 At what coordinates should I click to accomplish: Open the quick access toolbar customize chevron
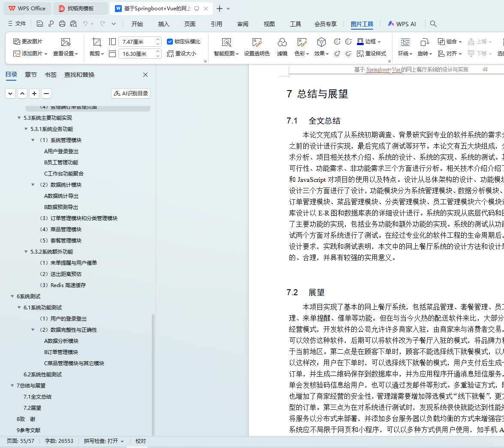[114, 24]
